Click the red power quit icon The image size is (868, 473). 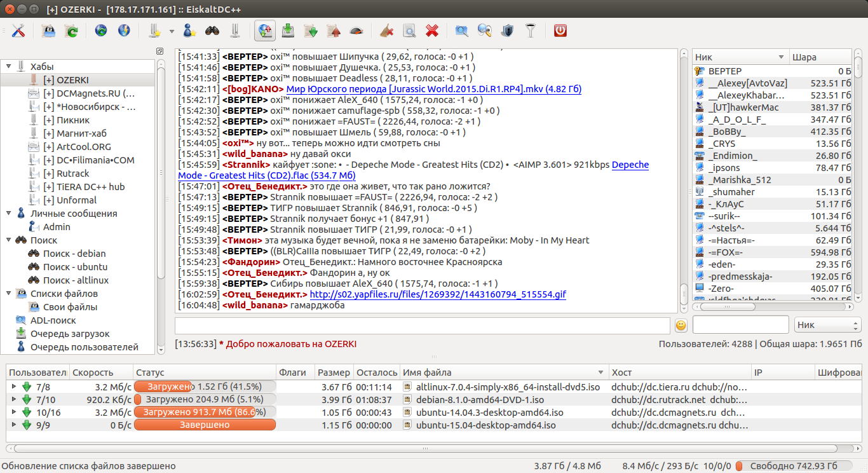560,31
